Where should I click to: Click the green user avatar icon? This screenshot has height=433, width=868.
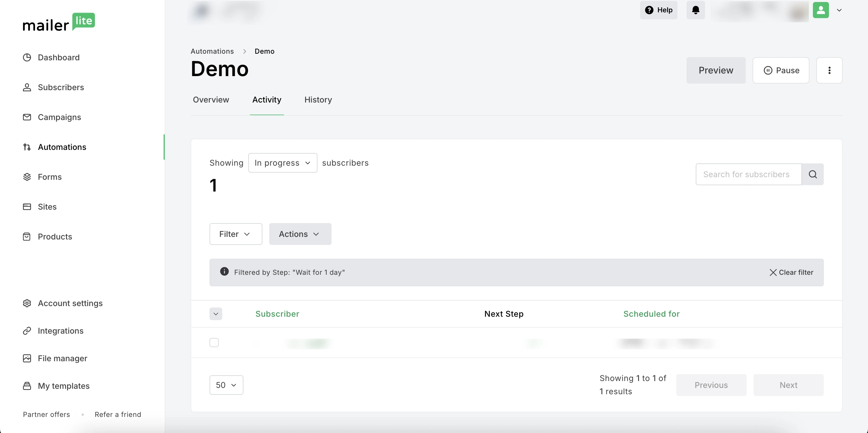821,10
